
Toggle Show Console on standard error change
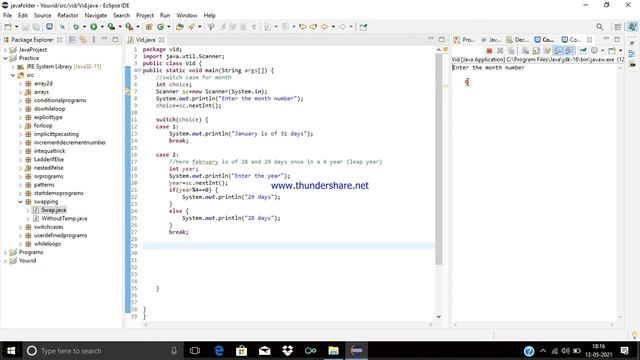tap(569, 51)
